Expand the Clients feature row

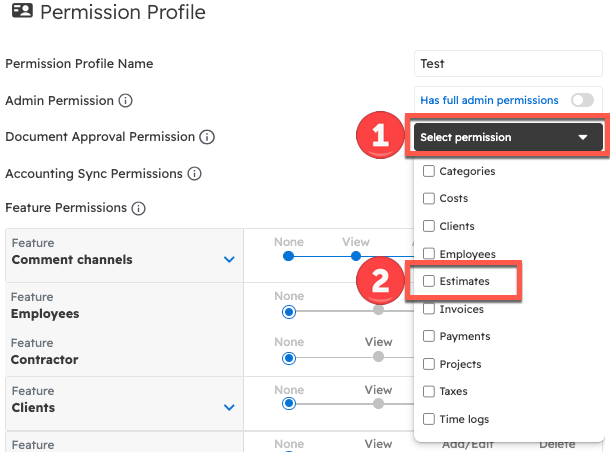coord(229,408)
